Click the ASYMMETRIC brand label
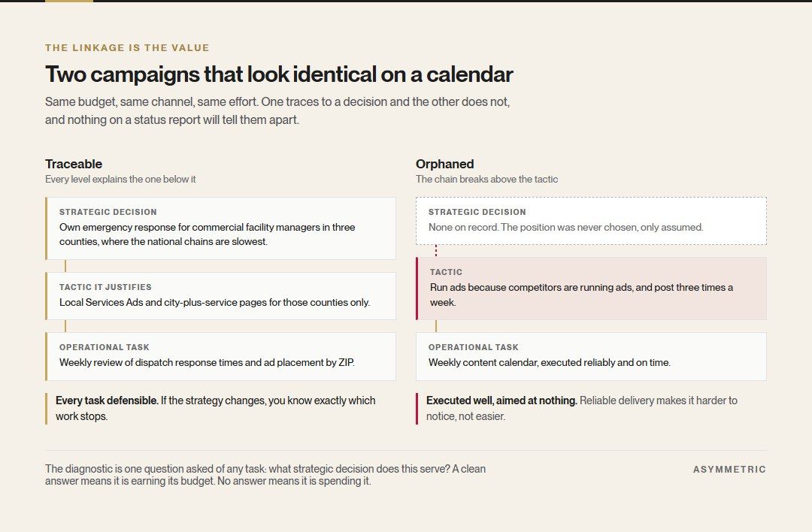Viewport: 812px width, 532px height. [x=729, y=470]
